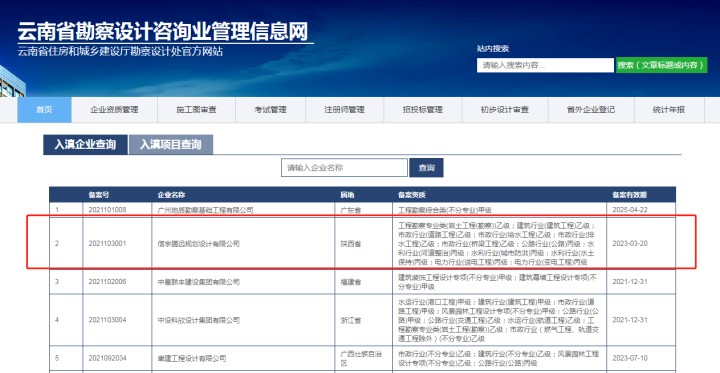Image resolution: width=720 pixels, height=373 pixels.
Task: Focus the 请输入企业名称 input field
Action: (x=344, y=168)
